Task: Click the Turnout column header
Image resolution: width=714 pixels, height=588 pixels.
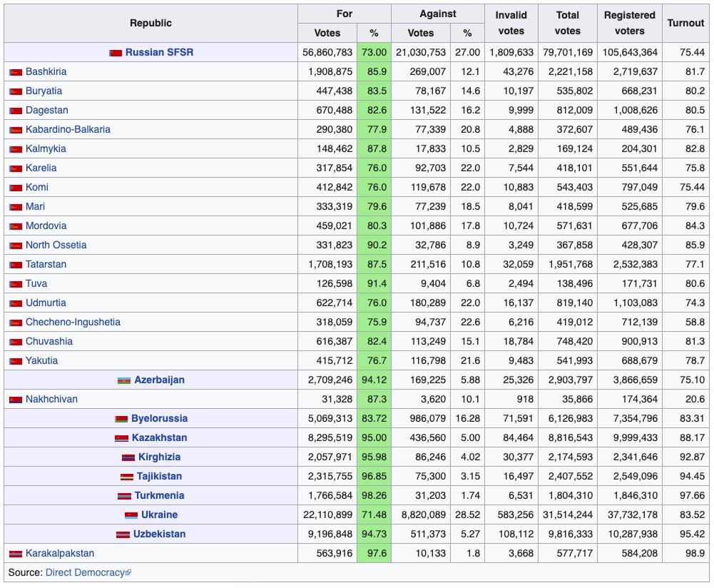Action: [x=685, y=24]
